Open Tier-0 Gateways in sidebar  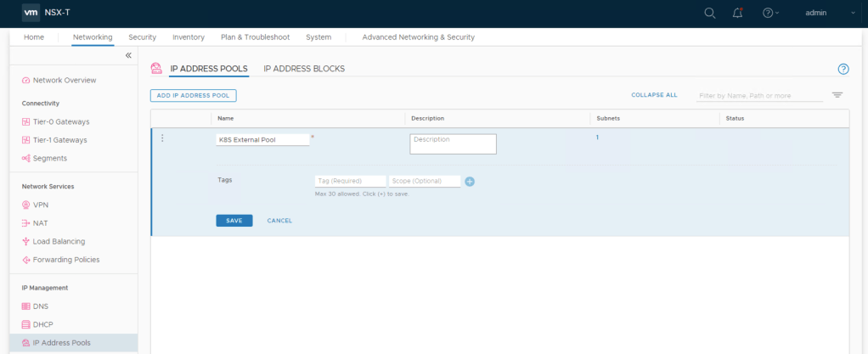(60, 121)
